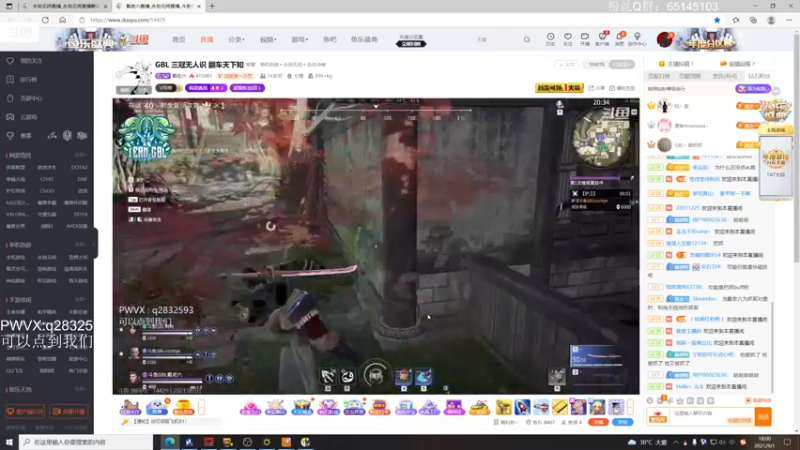Click the browser address bar URL

coord(128,20)
